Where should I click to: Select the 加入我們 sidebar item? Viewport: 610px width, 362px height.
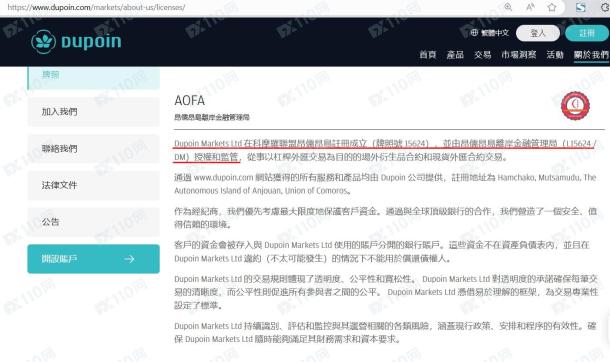pos(93,112)
